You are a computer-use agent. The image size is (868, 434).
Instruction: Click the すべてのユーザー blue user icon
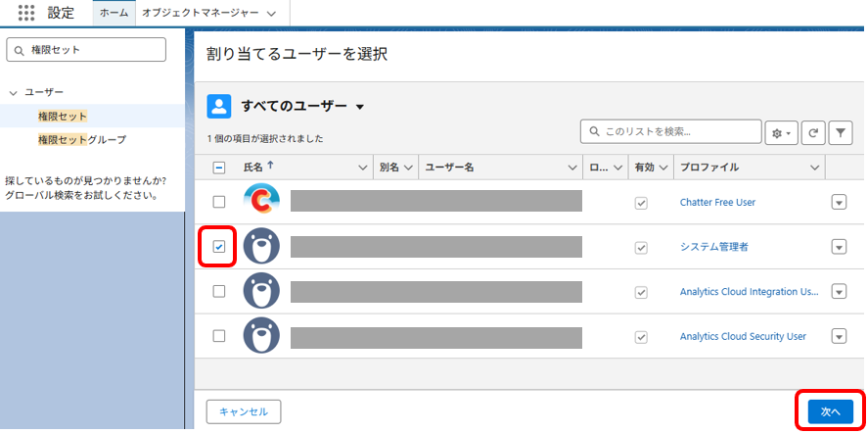coord(220,106)
